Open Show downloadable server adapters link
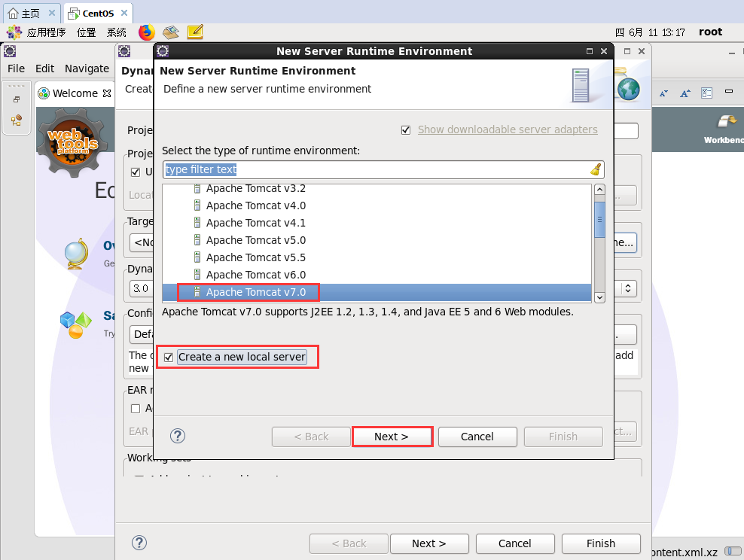744x560 pixels. (508, 129)
